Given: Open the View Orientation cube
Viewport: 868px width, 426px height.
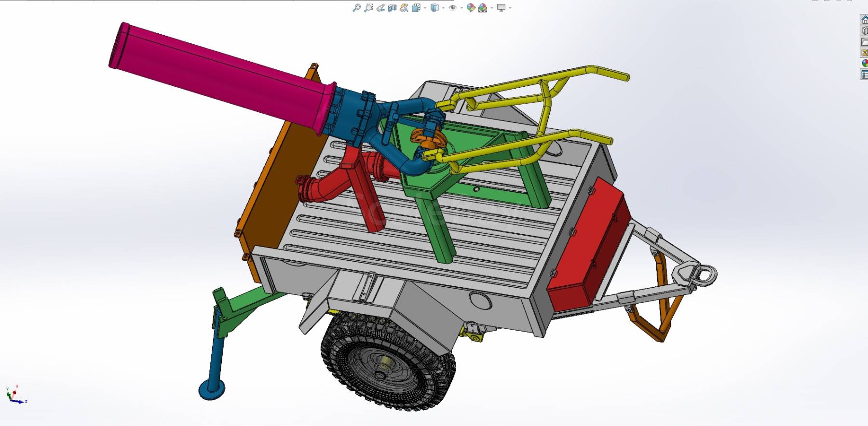Looking at the screenshot, I should pyautogui.click(x=416, y=8).
